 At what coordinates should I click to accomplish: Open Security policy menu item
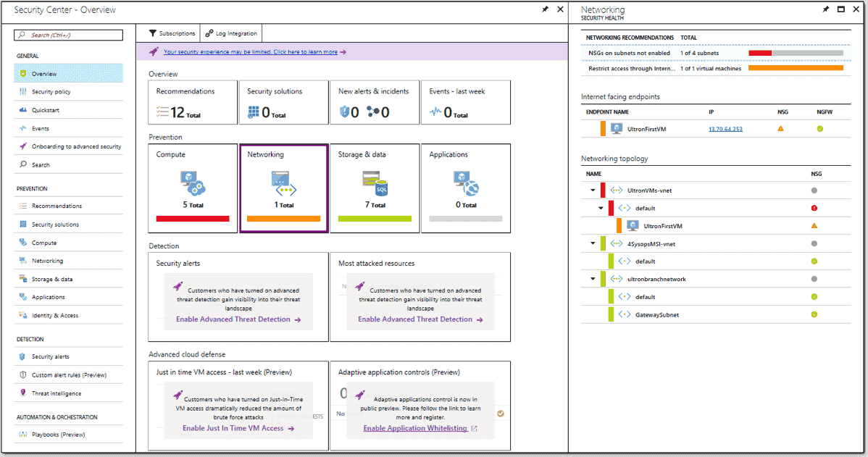click(69, 92)
